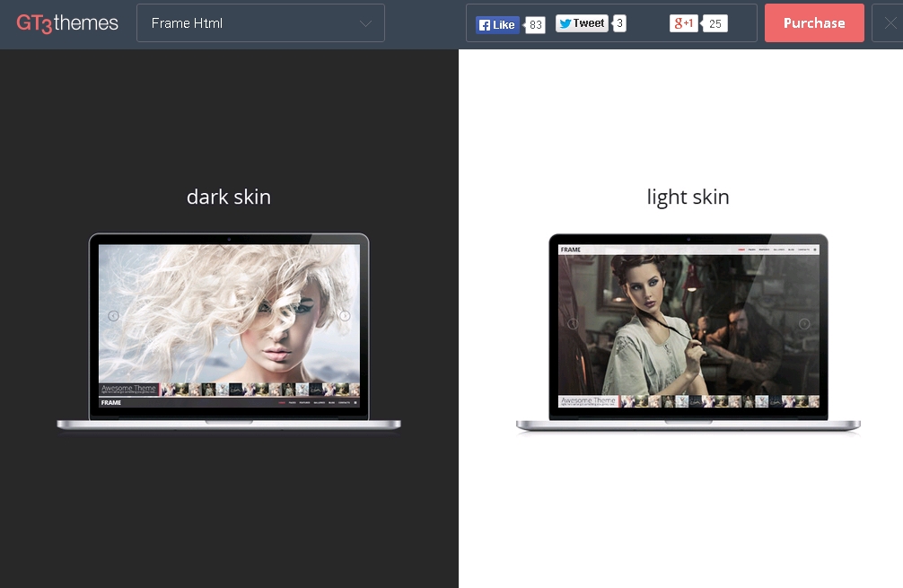Click the tweet count bubble showing 3
The width and height of the screenshot is (903, 588).
[620, 23]
